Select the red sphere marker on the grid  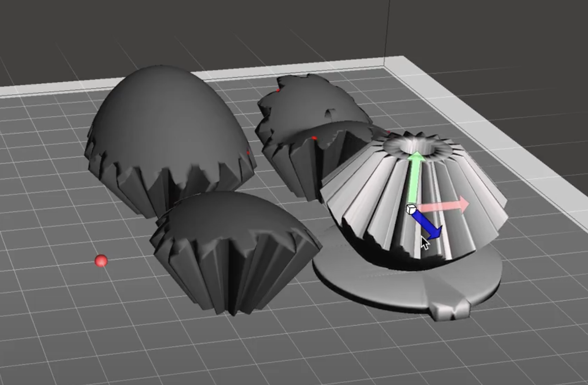(x=101, y=261)
